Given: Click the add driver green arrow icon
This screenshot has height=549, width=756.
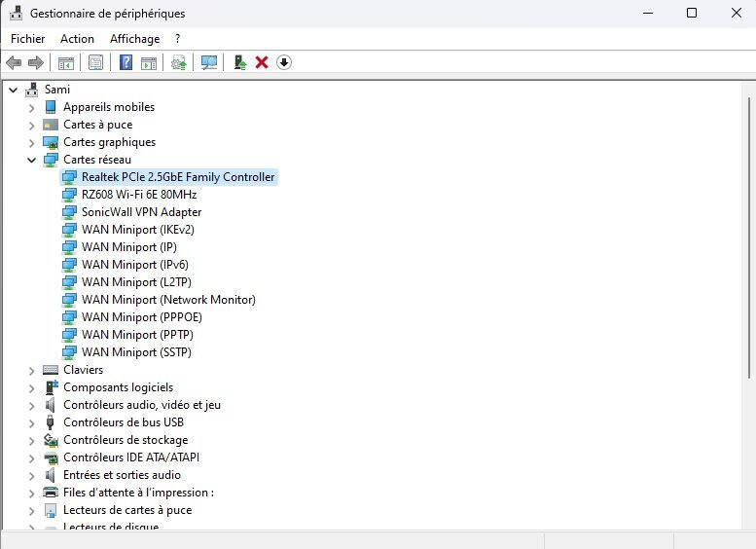Looking at the screenshot, I should [x=239, y=62].
